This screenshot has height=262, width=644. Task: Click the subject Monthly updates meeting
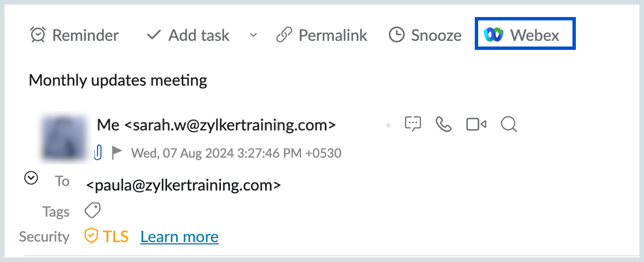coord(118,81)
